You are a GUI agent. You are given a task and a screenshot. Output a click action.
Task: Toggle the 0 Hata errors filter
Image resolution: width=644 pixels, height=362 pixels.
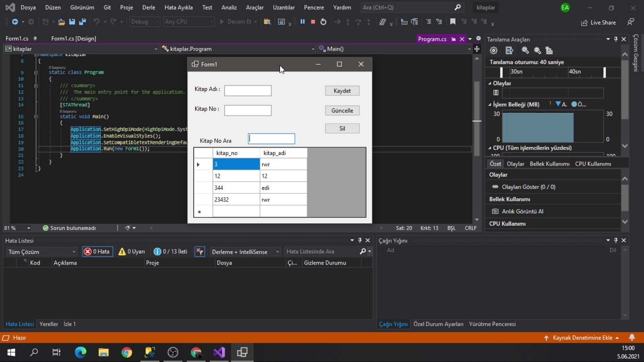tap(97, 251)
